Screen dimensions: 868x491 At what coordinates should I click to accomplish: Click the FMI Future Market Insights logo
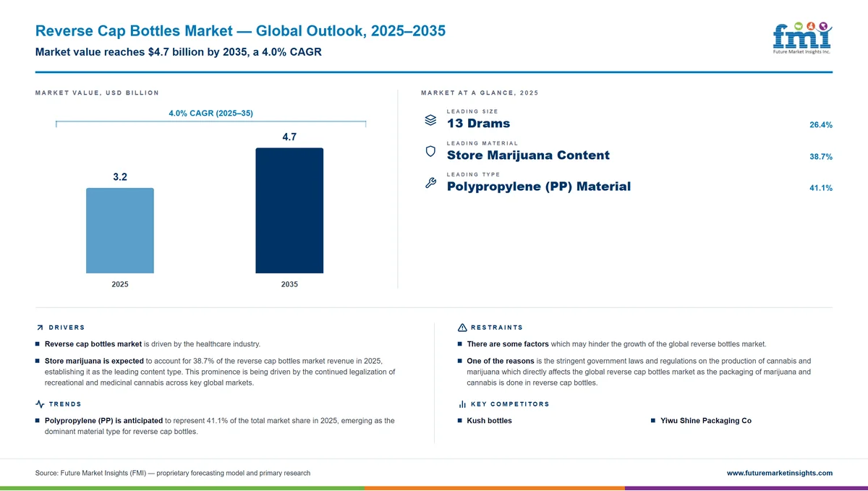click(802, 38)
